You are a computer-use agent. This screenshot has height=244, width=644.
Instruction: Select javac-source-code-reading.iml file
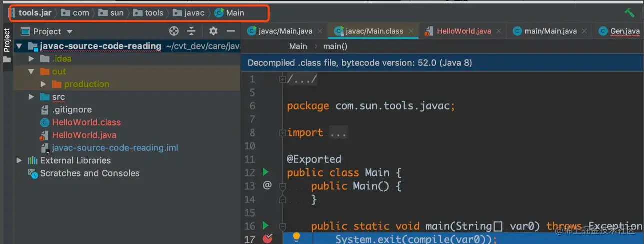(x=115, y=148)
